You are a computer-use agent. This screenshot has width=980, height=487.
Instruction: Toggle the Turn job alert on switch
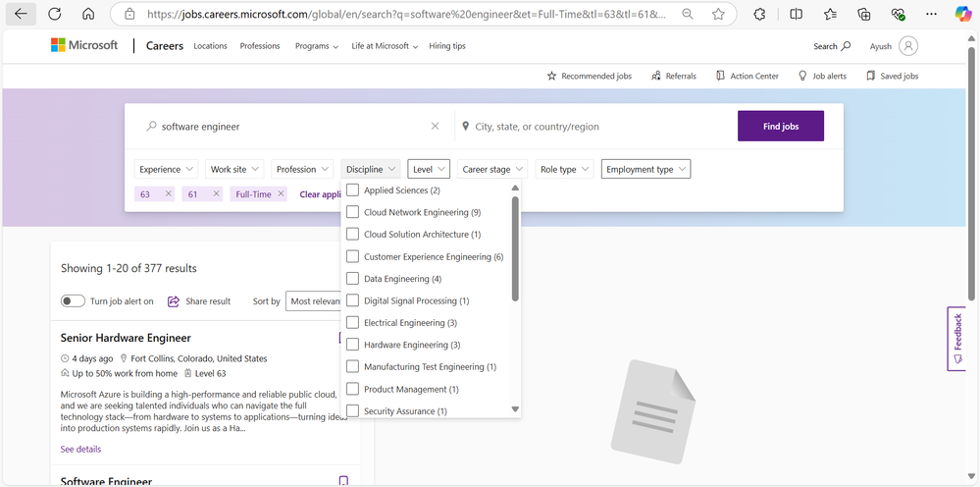tap(73, 301)
